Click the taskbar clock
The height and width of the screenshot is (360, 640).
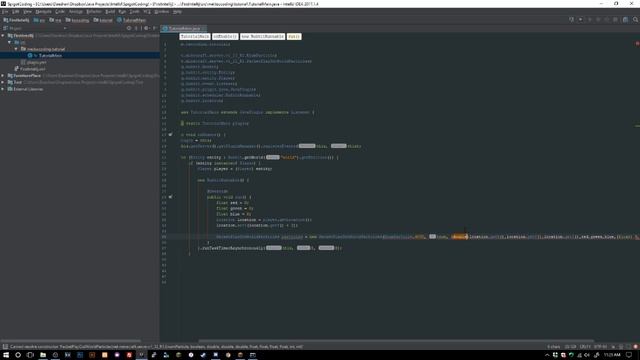coord(612,355)
